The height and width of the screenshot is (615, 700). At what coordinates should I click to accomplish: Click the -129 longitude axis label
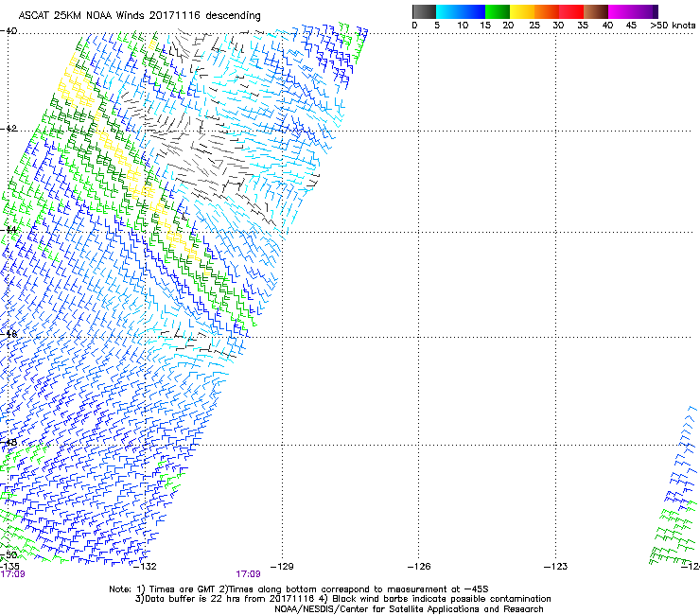[x=282, y=567]
